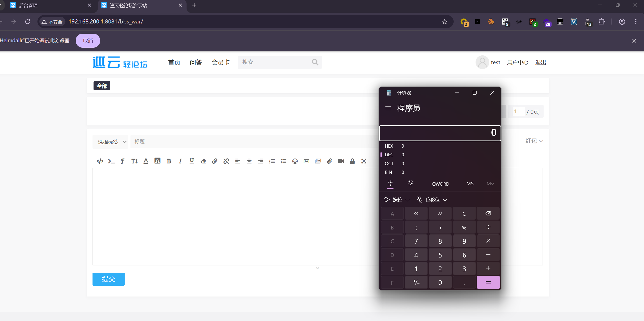The width and height of the screenshot is (644, 321).
Task: Click the insert video icon
Action: point(341,161)
